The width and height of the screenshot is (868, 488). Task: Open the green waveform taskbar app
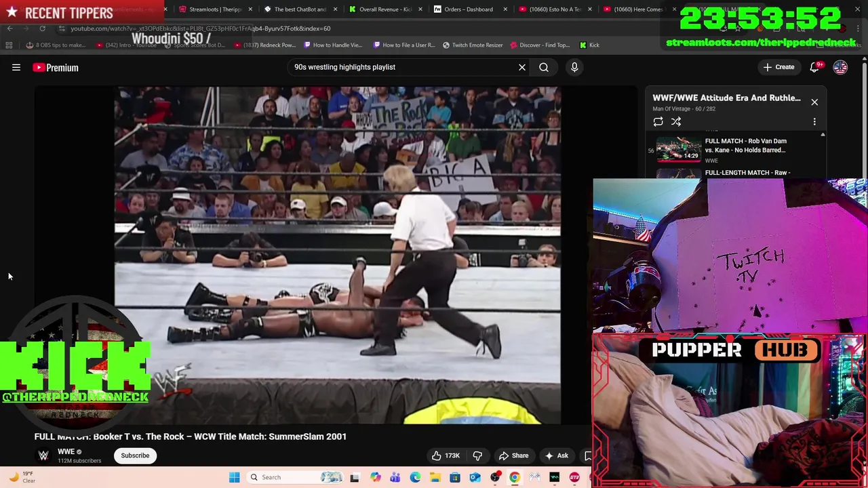[x=555, y=477]
